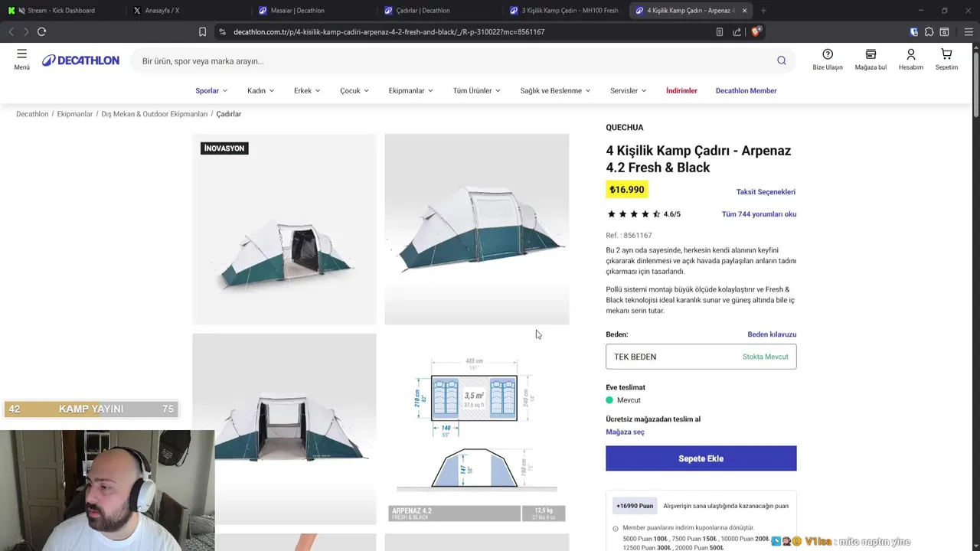Viewport: 980px width, 551px height.
Task: Open the browser sidebar toggle icon
Action: coord(944,31)
